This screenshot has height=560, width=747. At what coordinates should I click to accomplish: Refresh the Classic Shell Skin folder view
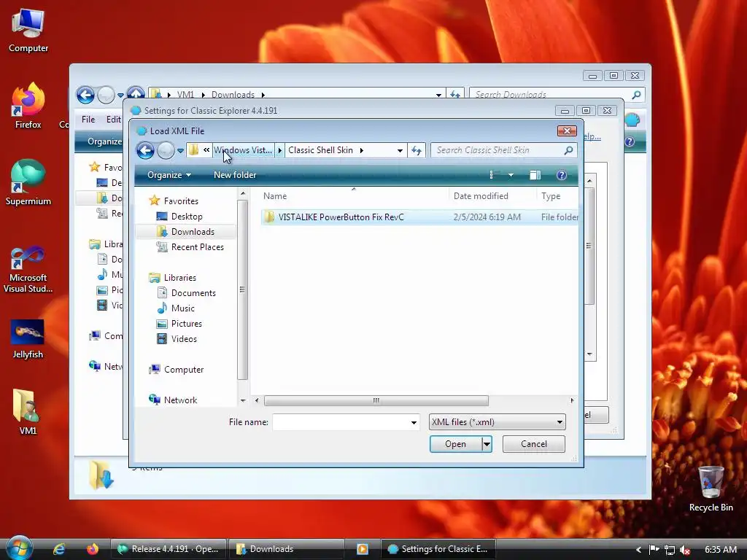click(417, 150)
